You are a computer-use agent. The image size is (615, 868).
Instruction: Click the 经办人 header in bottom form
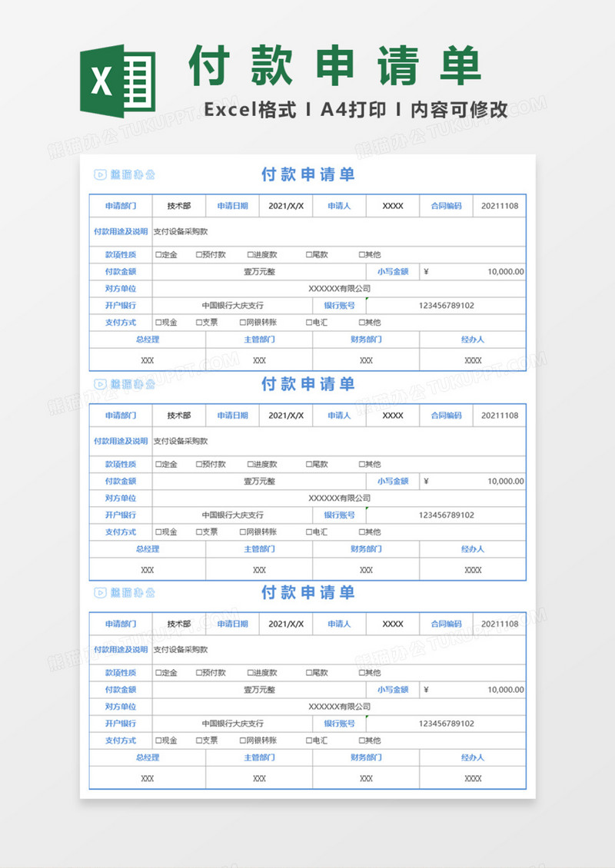point(473,757)
